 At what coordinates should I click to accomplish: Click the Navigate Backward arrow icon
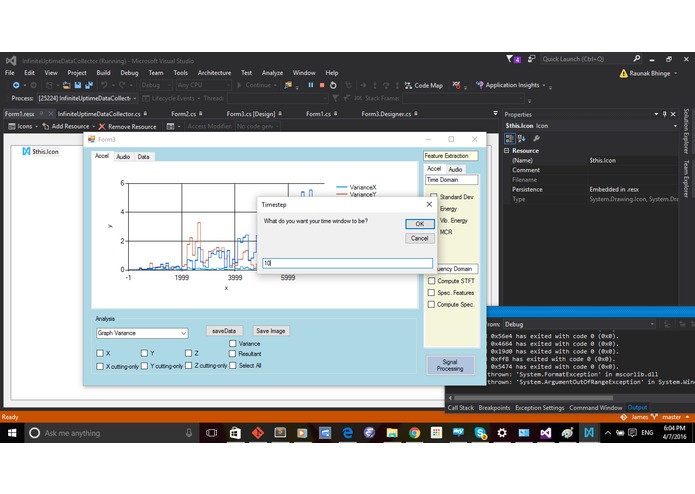coord(16,85)
